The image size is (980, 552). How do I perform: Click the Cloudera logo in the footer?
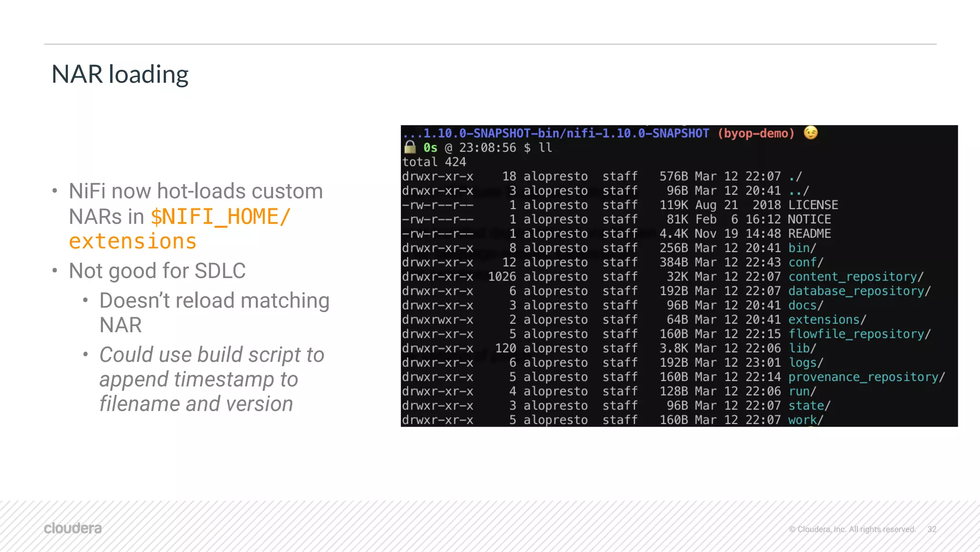point(73,528)
